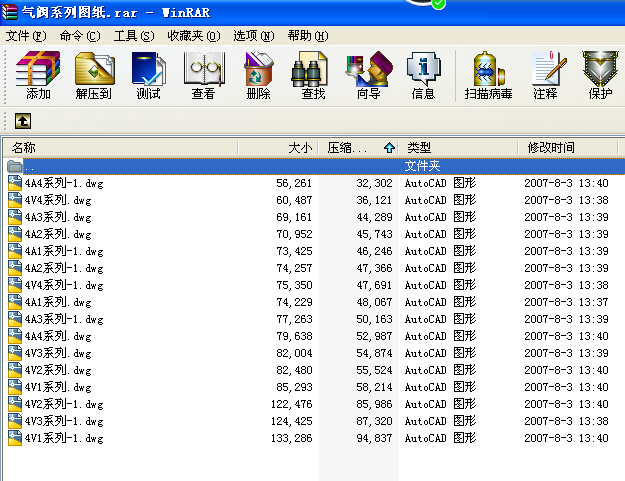Click the 解压到 (Extract To) icon
Image resolution: width=625 pixels, height=481 pixels.
coord(94,75)
